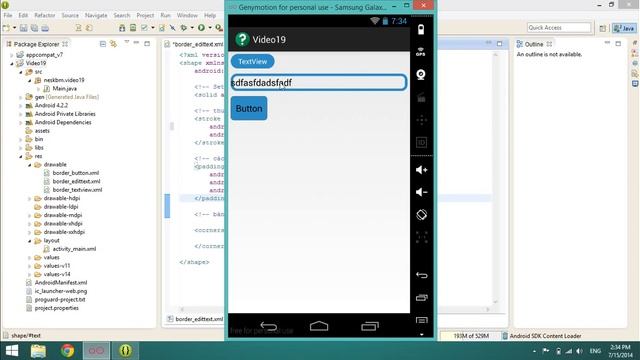
Task: Open the Genymotion GPS widget
Action: tap(421, 52)
